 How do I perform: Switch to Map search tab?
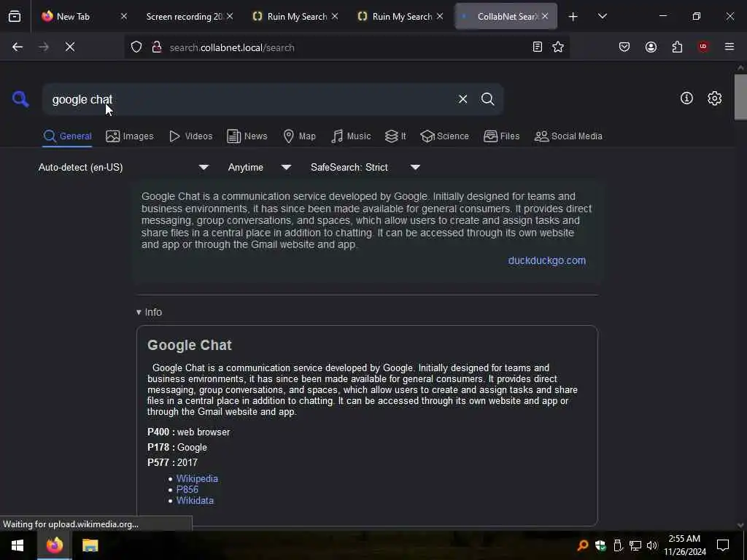299,136
